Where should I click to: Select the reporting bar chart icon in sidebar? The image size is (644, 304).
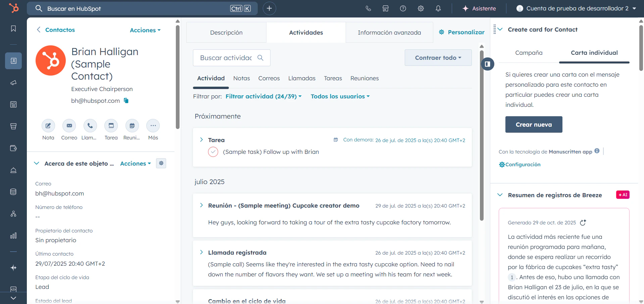click(x=13, y=235)
